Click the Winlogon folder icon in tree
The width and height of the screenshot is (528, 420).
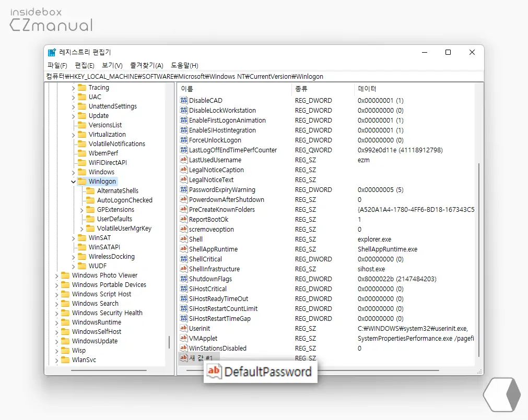(82, 182)
